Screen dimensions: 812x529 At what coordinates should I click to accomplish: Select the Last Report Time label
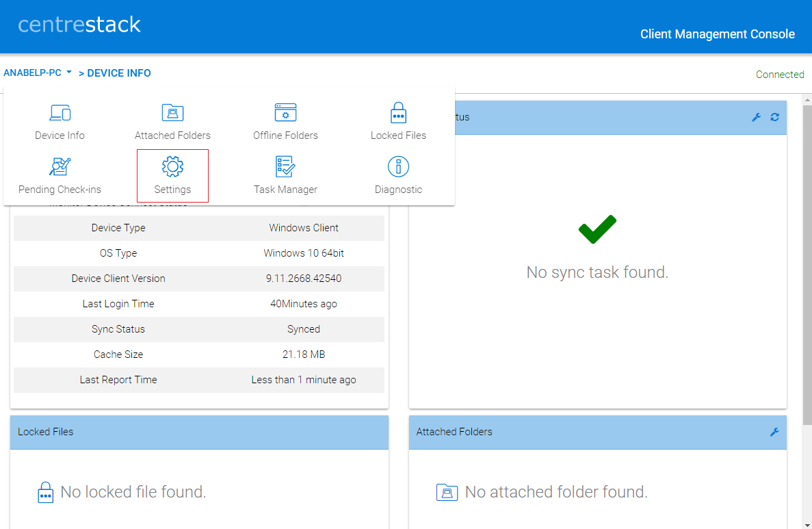tap(118, 380)
